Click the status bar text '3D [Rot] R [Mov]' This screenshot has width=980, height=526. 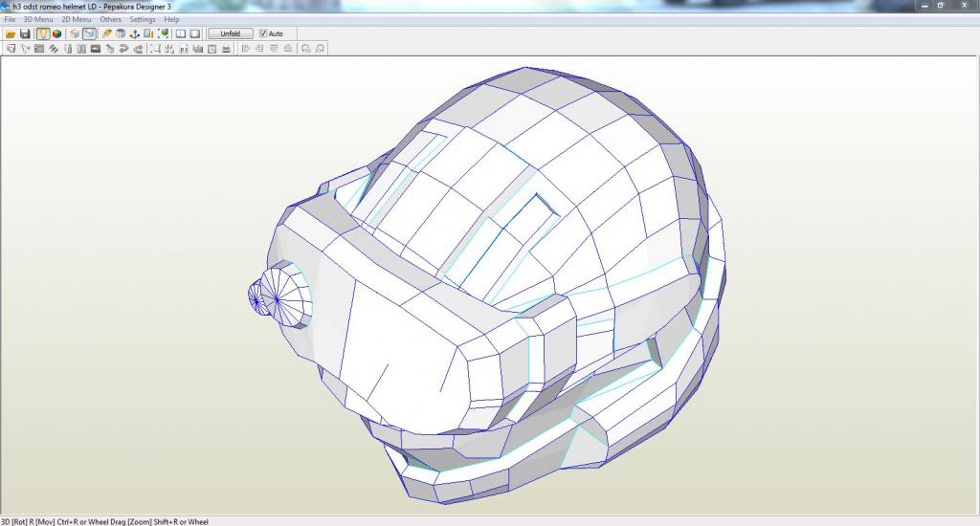coord(28,521)
